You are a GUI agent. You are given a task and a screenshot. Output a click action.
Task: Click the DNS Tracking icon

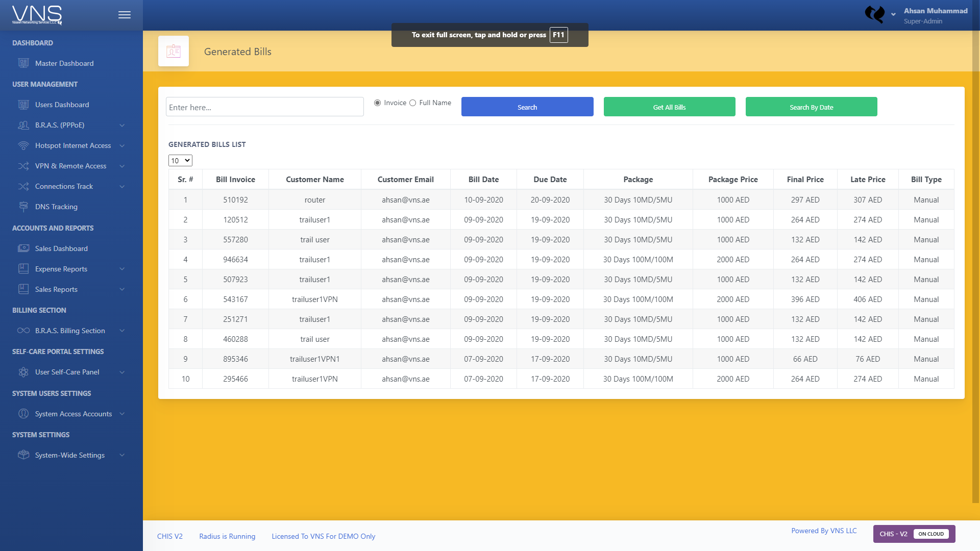pyautogui.click(x=23, y=207)
